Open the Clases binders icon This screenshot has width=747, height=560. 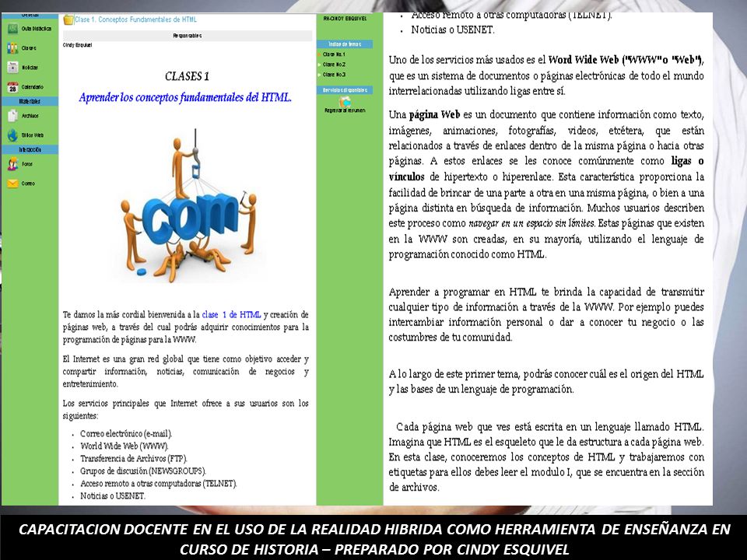(x=13, y=48)
